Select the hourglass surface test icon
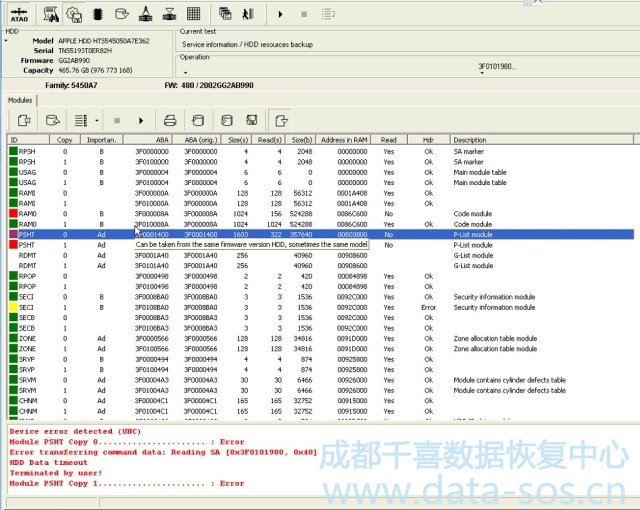The width and height of the screenshot is (640, 510). tap(169, 15)
